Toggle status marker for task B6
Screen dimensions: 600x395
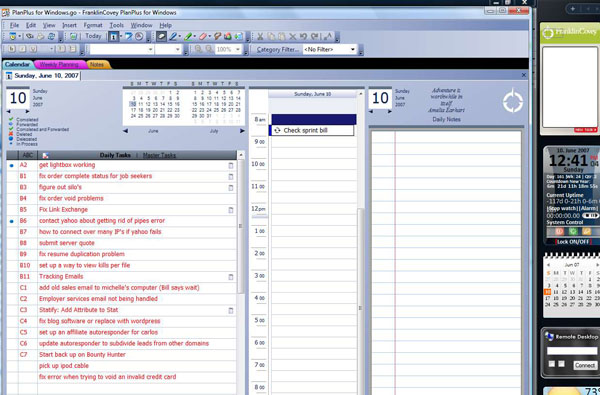(x=12, y=221)
